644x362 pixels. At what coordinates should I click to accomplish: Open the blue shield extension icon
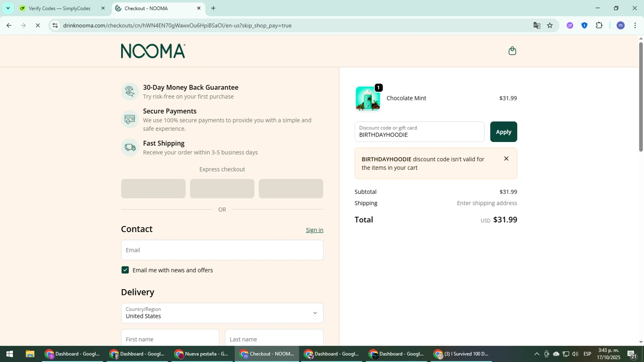(584, 25)
